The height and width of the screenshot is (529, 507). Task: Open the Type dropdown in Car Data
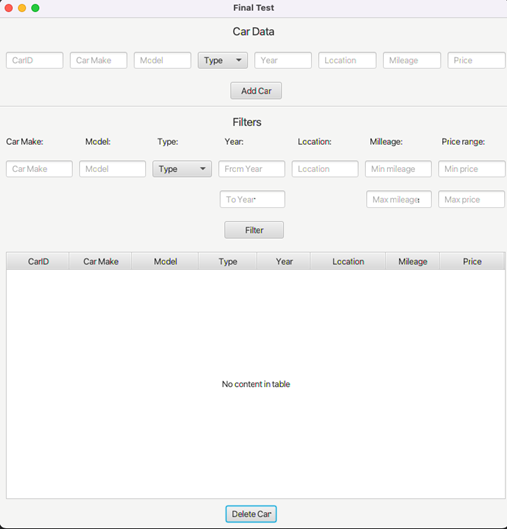pyautogui.click(x=223, y=60)
